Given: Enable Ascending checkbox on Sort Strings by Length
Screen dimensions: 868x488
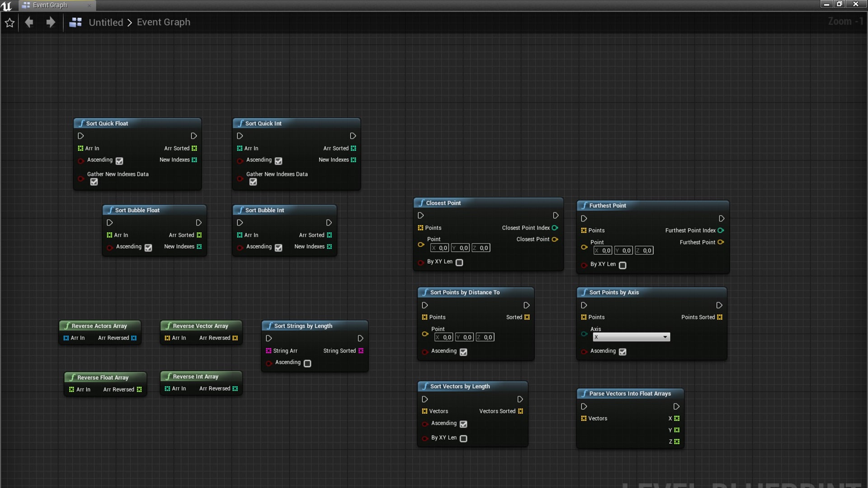Looking at the screenshot, I should click(307, 362).
